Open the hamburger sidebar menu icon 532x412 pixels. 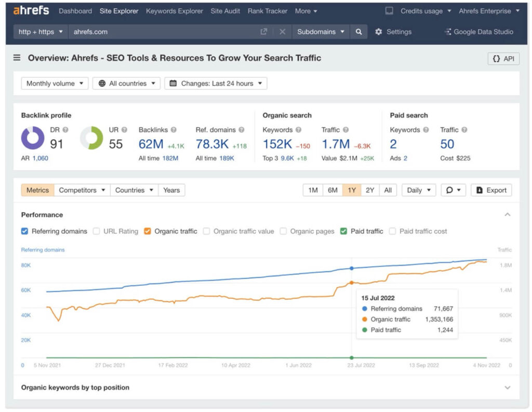coord(17,58)
